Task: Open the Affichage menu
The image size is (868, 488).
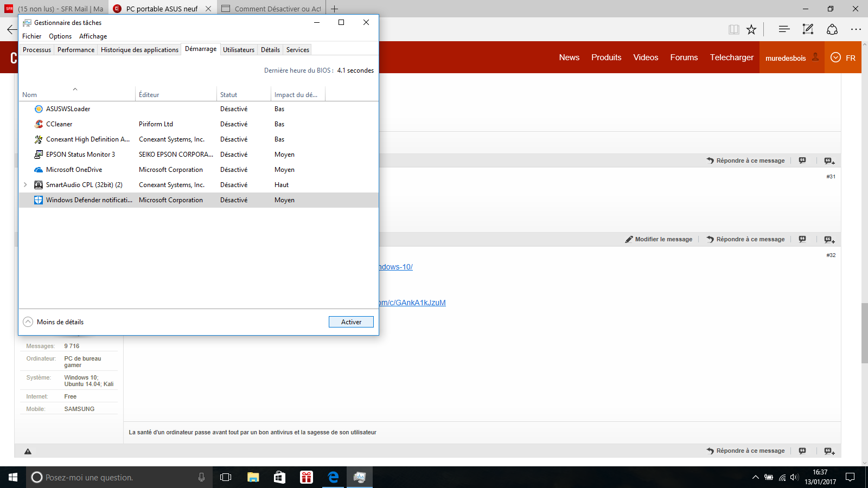Action: click(x=93, y=36)
